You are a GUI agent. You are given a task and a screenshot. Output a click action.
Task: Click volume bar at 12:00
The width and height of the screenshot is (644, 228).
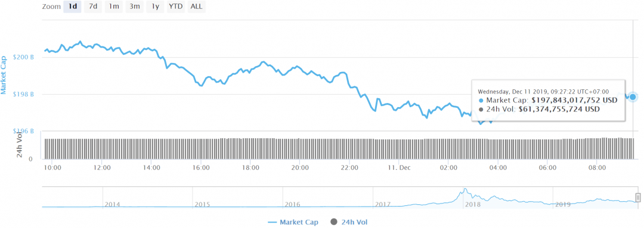pyautogui.click(x=102, y=149)
